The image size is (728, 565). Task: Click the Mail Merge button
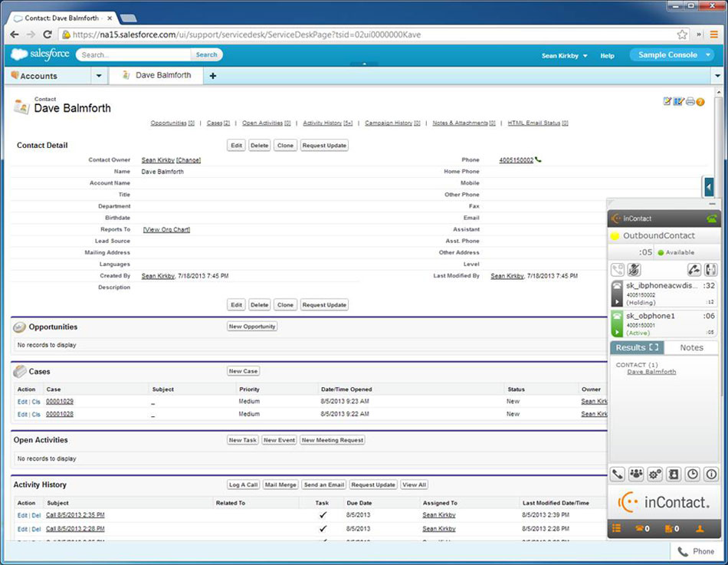tap(280, 485)
